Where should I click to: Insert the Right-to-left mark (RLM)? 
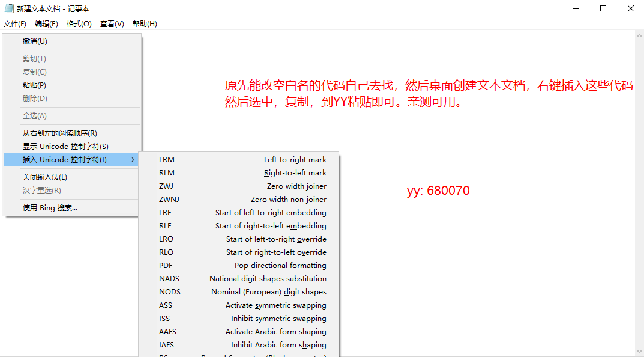coord(240,173)
